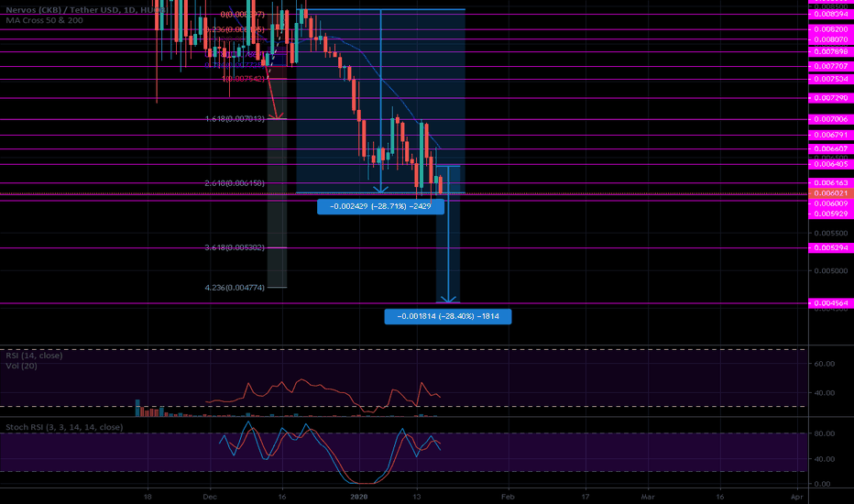The image size is (854, 504).
Task: Click the 0.005500 price axis tick
Action: [x=830, y=233]
